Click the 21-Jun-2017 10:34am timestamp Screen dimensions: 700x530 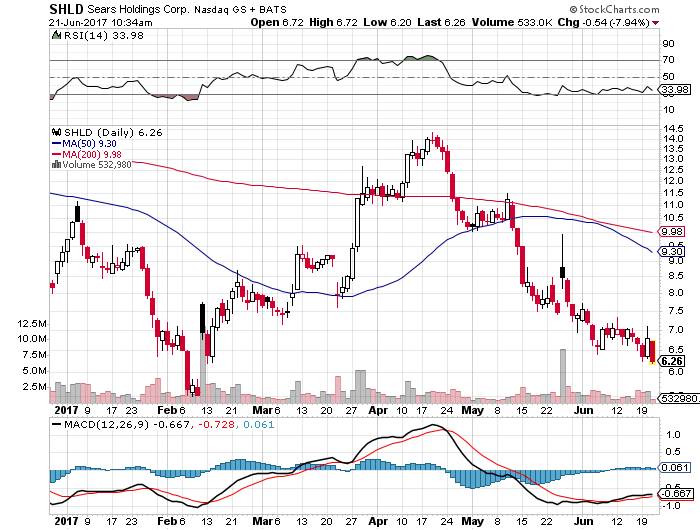pos(100,22)
